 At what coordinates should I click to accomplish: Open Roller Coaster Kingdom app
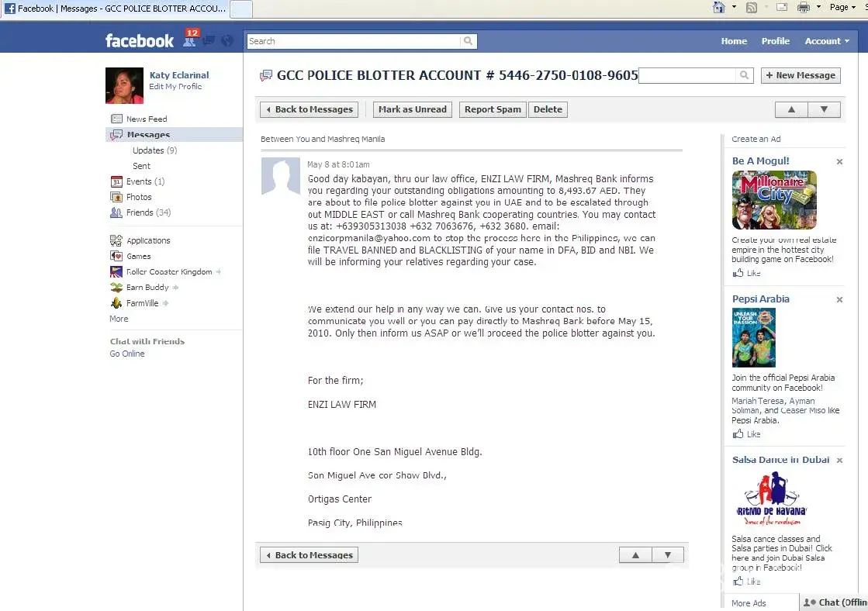pyautogui.click(x=168, y=272)
